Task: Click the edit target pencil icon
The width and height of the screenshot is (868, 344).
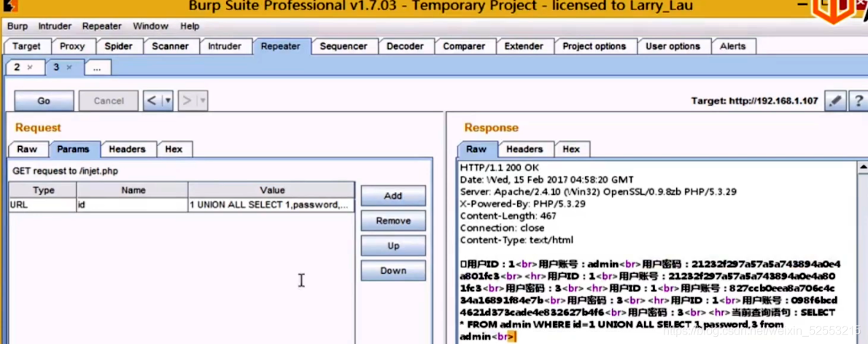Action: [835, 101]
